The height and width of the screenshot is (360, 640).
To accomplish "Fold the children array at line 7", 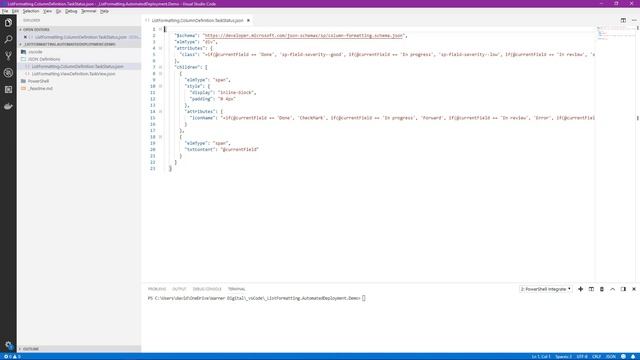I will pyautogui.click(x=160, y=67).
